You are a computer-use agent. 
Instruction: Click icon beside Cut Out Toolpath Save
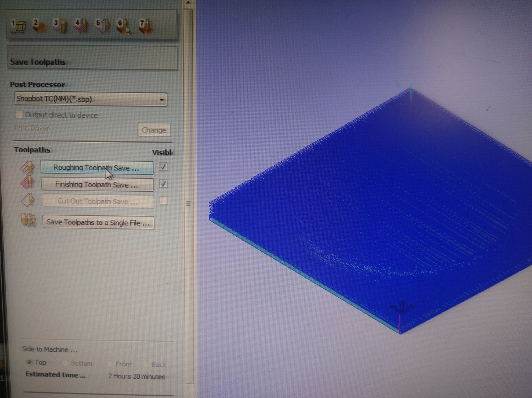28,200
